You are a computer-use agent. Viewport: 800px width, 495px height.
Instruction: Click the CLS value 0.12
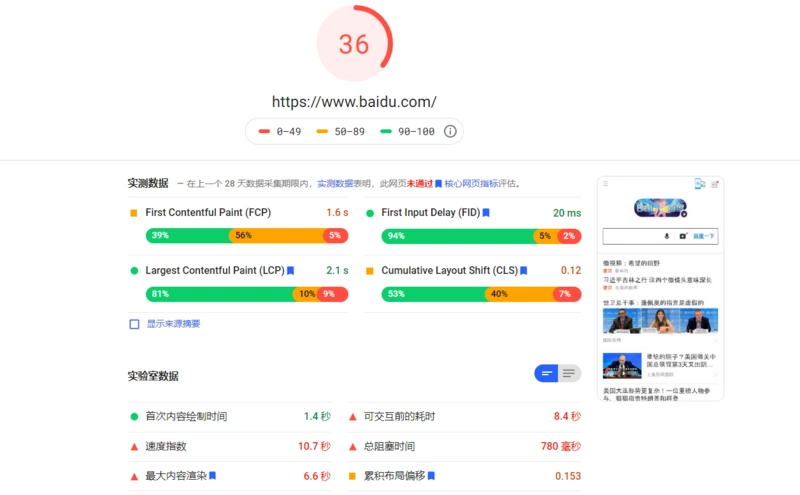pos(571,270)
